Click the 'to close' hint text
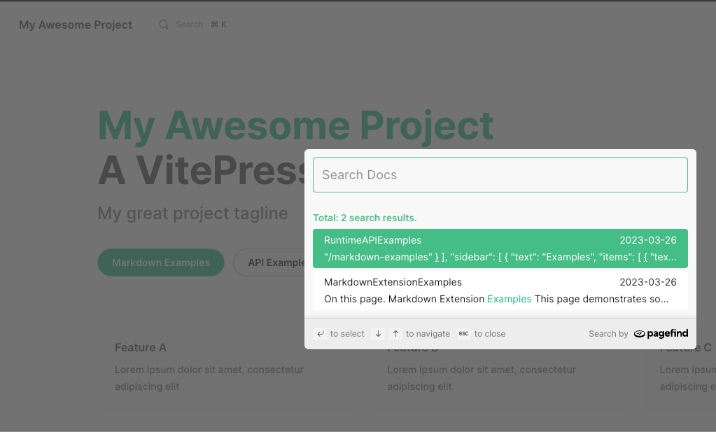Screen dimensions: 716x432 pos(490,334)
